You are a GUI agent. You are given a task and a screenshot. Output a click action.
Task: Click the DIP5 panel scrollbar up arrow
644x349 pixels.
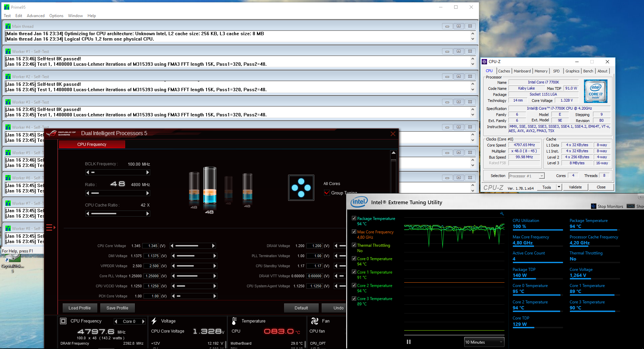pos(394,153)
